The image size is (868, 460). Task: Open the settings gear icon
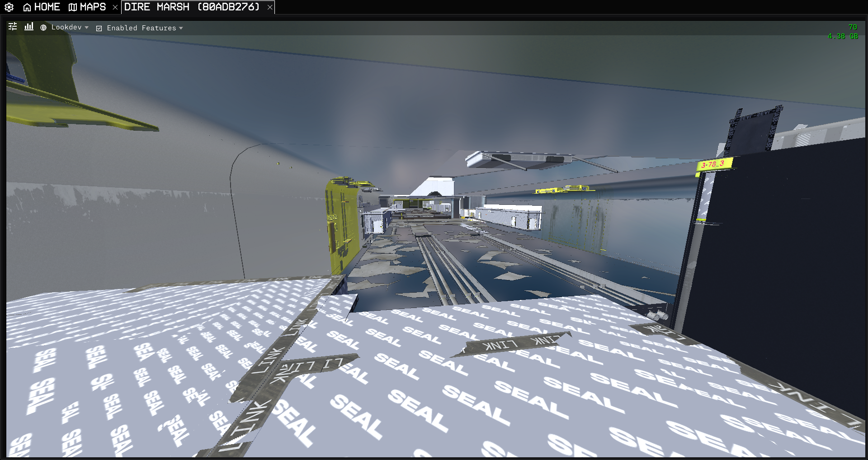pyautogui.click(x=9, y=7)
